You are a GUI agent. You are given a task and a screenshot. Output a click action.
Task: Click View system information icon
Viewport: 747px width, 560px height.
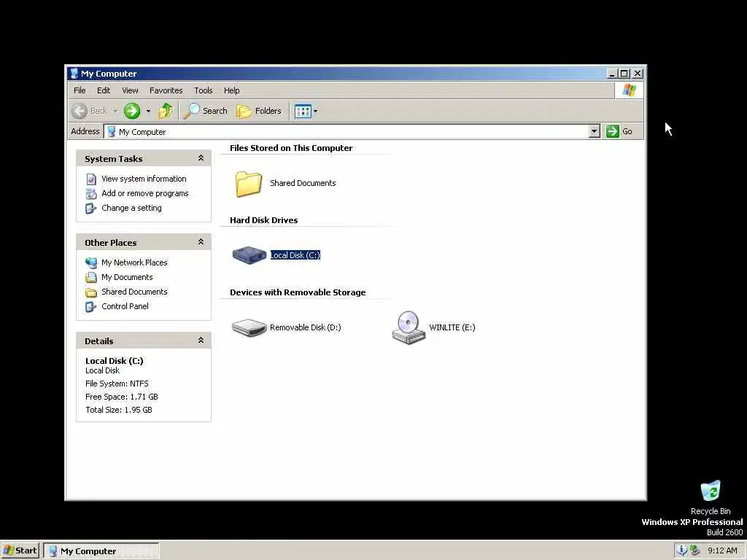(91, 179)
